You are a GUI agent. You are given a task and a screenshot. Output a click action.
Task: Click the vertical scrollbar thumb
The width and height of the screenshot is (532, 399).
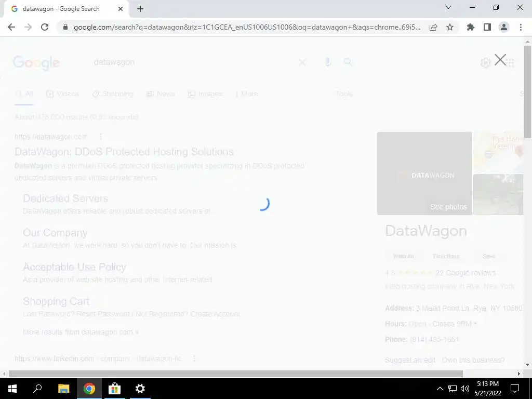point(528,91)
